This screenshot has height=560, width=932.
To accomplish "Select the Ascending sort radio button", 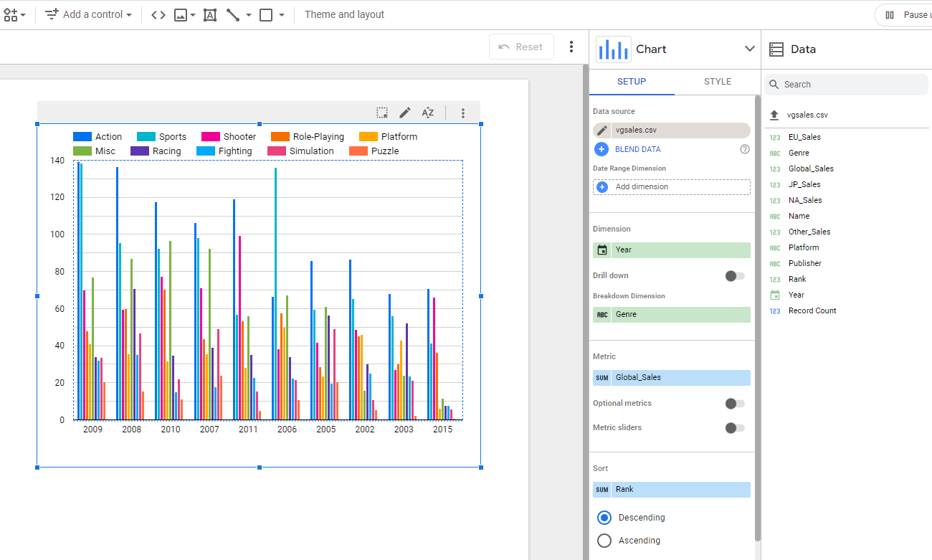I will [604, 541].
